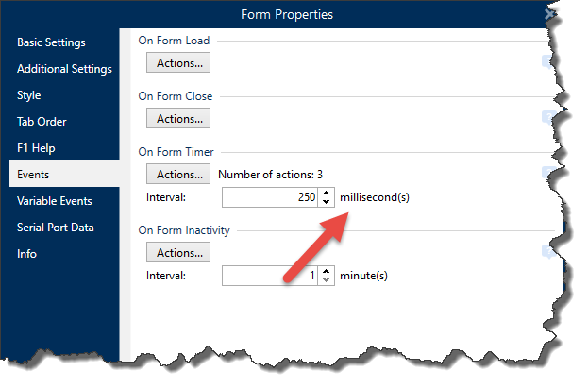Go to Tab Order section

(x=42, y=122)
